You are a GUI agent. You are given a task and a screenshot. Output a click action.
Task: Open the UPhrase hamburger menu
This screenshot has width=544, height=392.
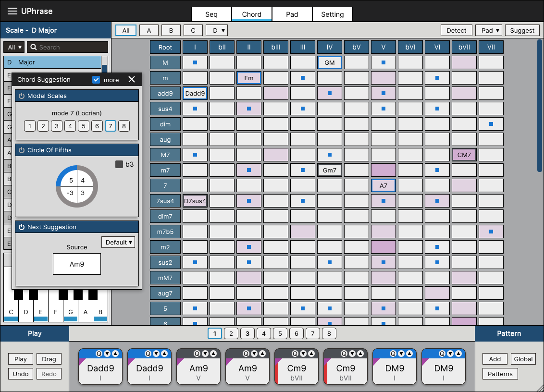pyautogui.click(x=12, y=11)
